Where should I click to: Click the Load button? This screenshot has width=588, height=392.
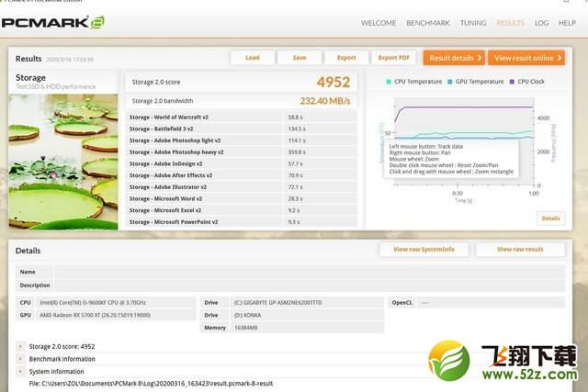pos(253,58)
